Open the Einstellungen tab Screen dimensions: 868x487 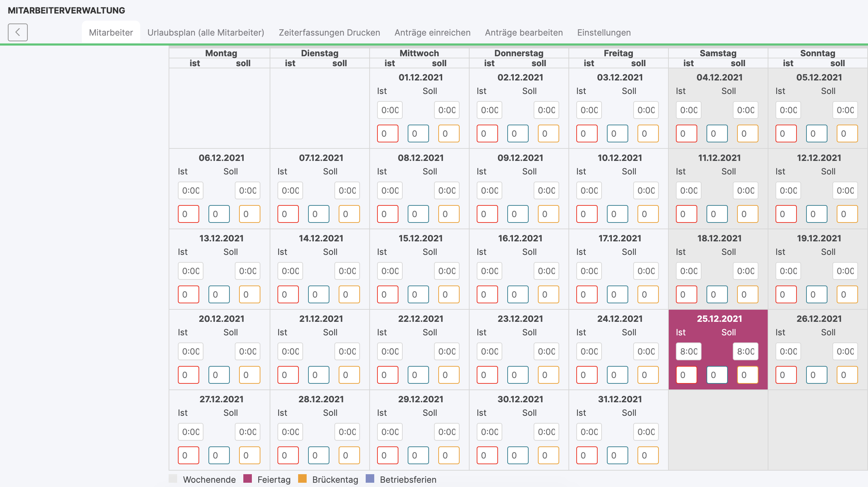coord(604,32)
